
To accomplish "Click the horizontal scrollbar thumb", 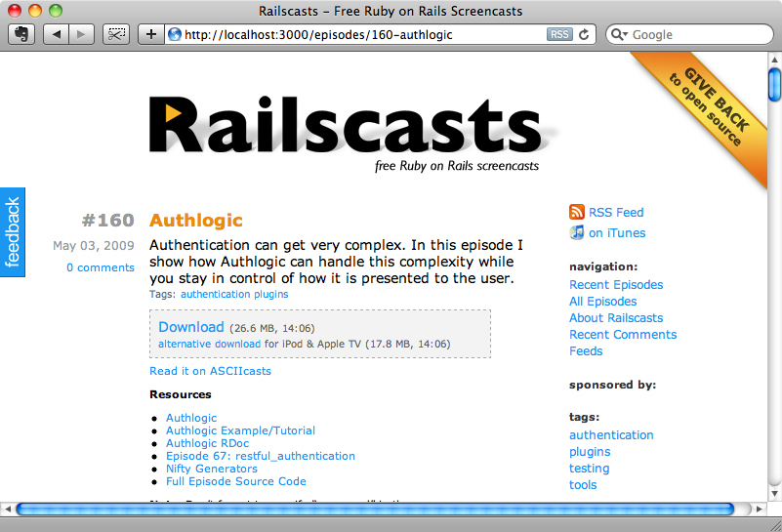I will point(375,510).
